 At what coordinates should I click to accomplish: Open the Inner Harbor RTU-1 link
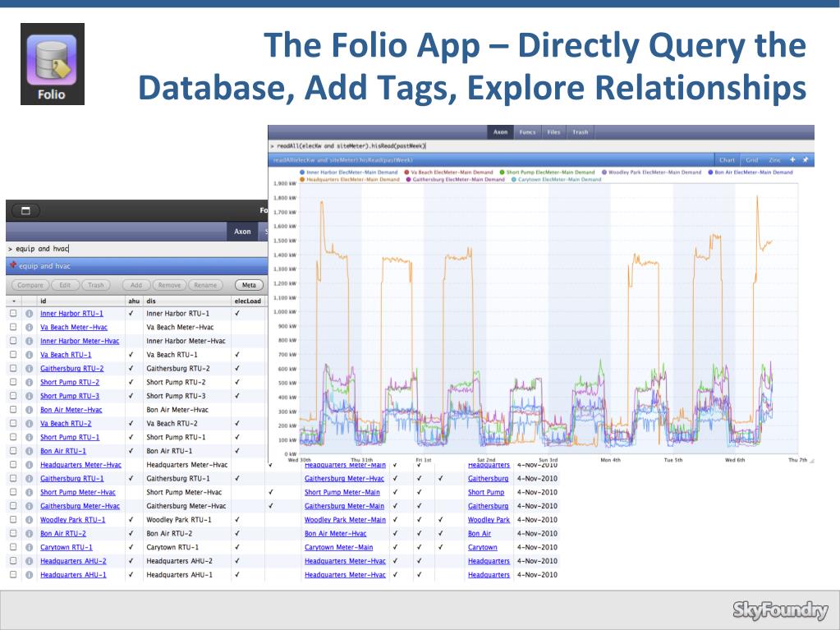71,314
